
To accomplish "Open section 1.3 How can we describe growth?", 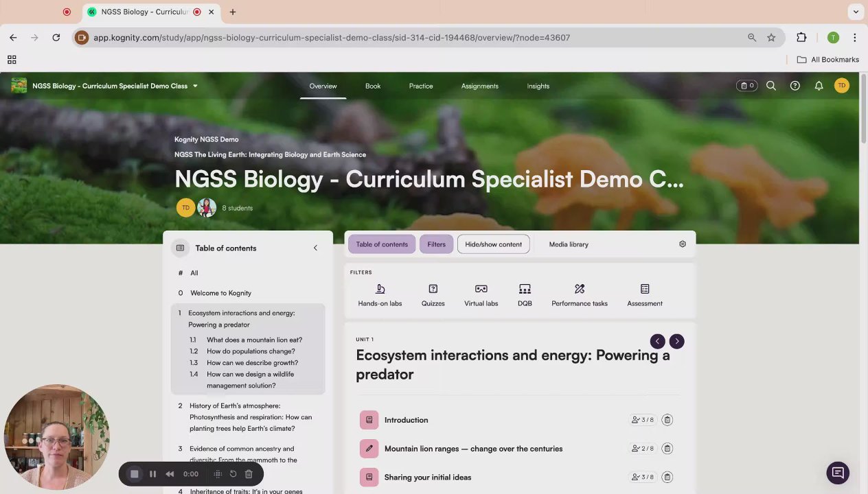I will (252, 363).
